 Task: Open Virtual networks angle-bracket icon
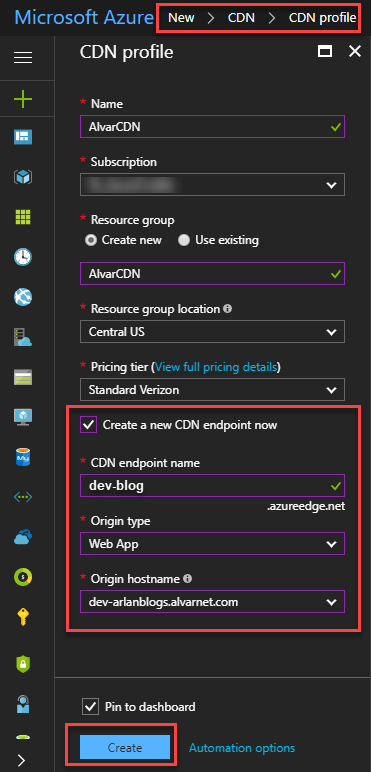23,497
